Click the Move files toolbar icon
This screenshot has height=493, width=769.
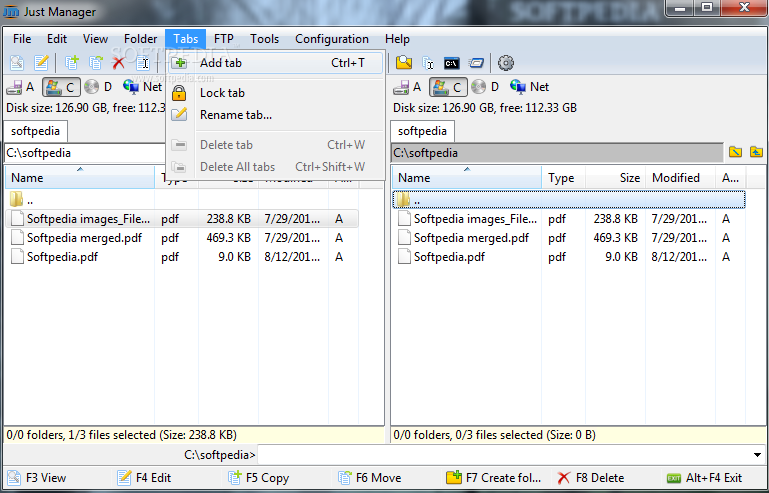tap(96, 63)
